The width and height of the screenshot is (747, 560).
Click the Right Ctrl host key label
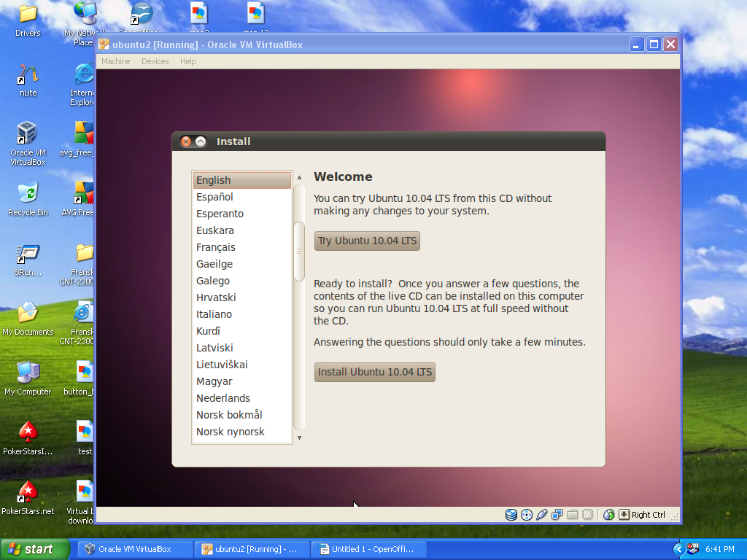click(x=648, y=515)
